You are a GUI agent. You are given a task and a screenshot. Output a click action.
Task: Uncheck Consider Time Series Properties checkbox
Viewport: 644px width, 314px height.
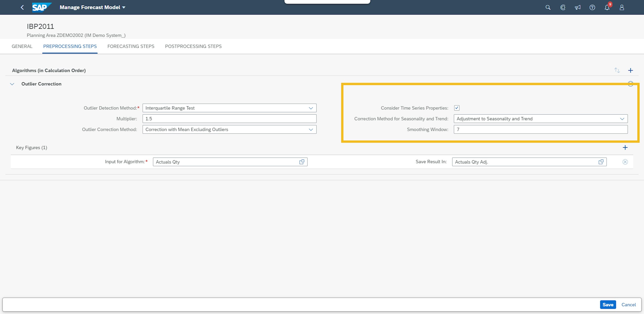click(457, 108)
